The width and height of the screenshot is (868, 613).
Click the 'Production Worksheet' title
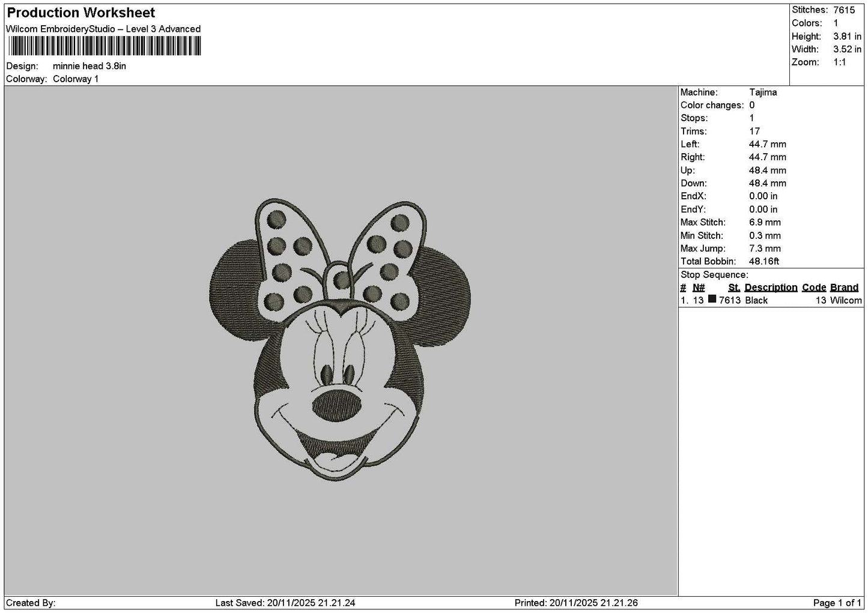tap(81, 13)
